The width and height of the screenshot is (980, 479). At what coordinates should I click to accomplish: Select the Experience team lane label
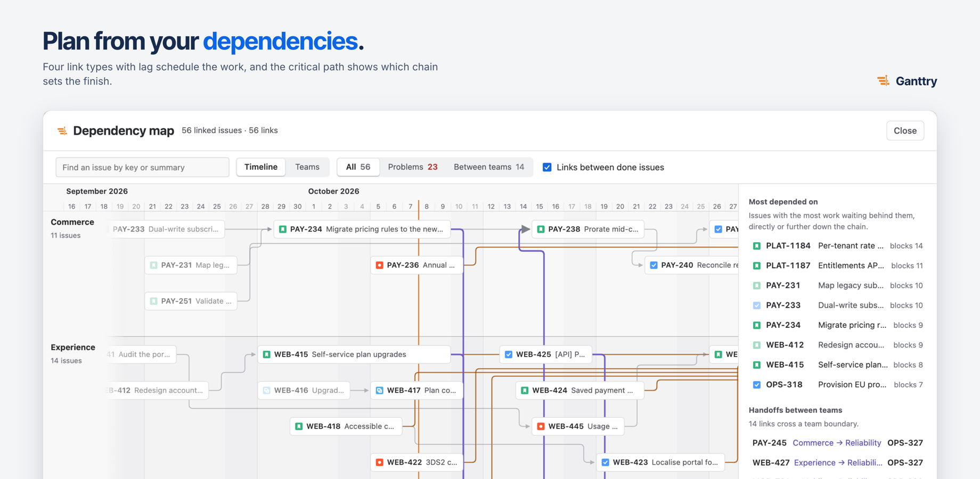click(73, 347)
